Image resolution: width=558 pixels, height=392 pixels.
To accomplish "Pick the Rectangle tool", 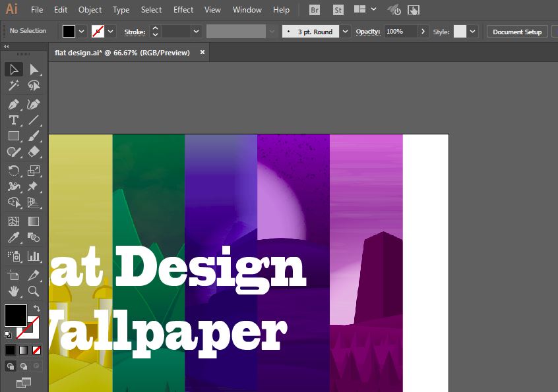I will pyautogui.click(x=13, y=137).
